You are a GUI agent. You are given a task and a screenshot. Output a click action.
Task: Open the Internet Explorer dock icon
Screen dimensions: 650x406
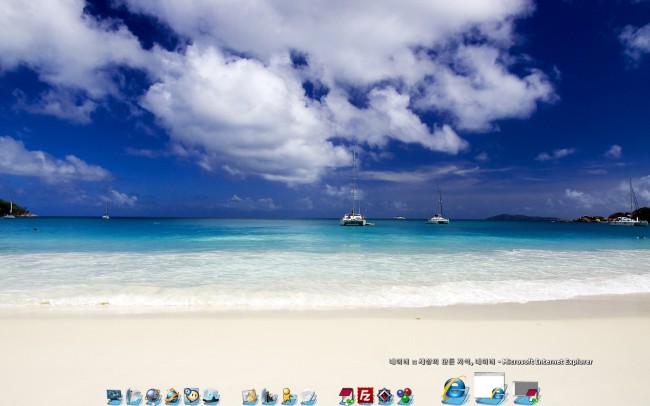coord(455,391)
